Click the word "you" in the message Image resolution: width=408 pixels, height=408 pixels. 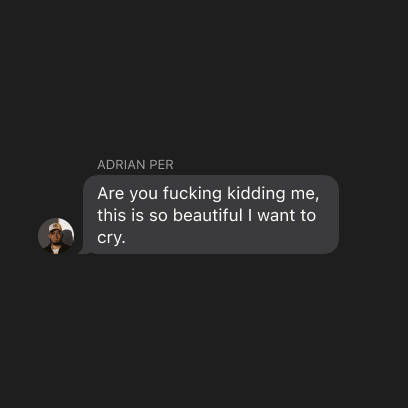144,195
